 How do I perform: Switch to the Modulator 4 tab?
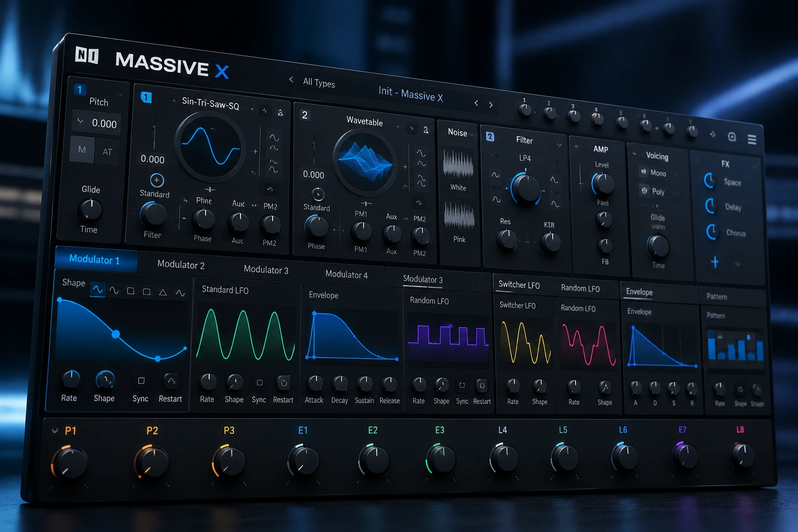(346, 274)
